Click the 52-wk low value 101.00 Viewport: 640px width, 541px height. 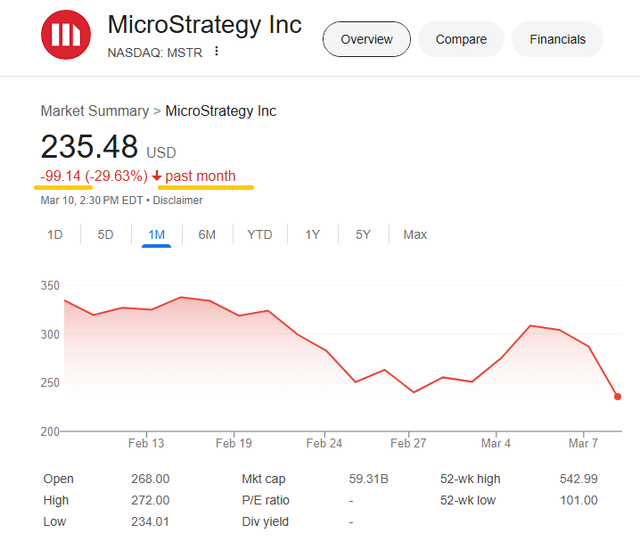click(579, 500)
